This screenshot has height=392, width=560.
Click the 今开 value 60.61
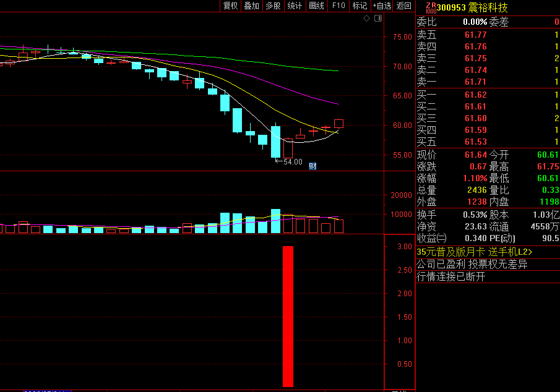[548, 155]
